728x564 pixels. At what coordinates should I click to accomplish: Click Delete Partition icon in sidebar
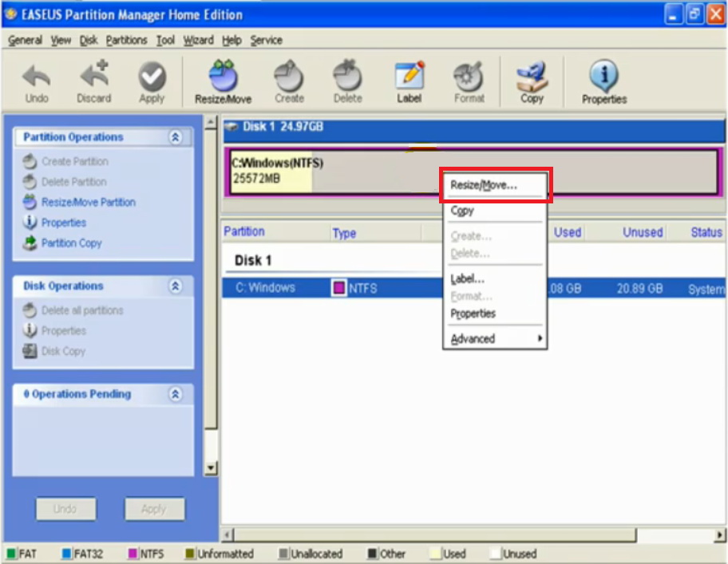30,182
